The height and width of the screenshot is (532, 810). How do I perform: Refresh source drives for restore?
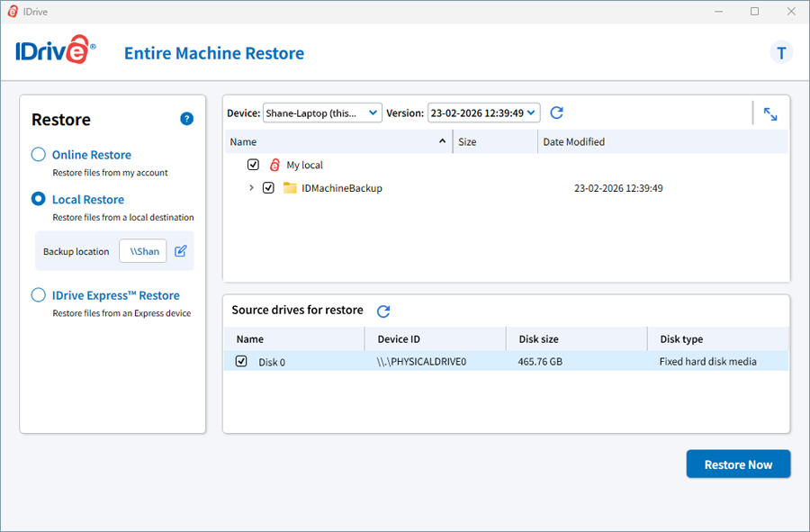(383, 311)
